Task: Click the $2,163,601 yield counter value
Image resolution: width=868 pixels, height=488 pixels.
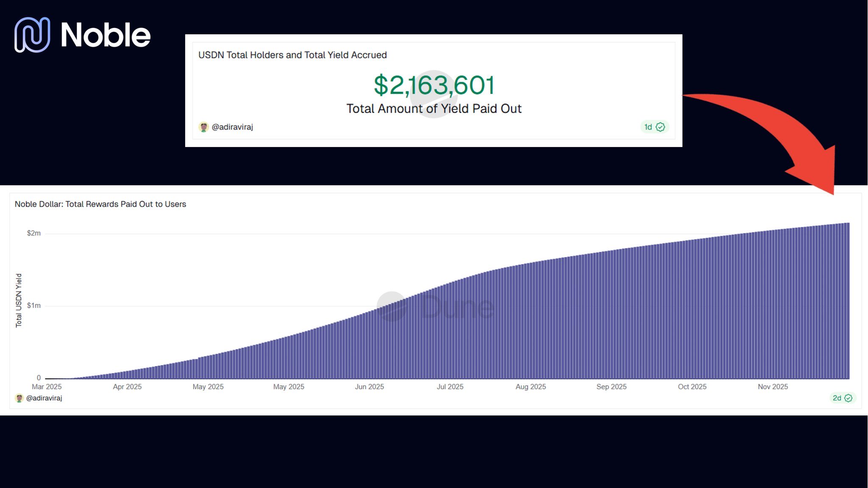Action: click(434, 85)
